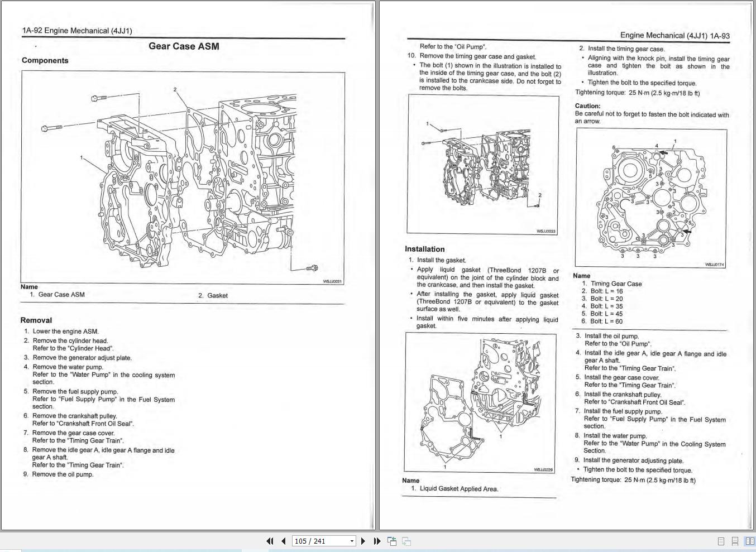
Task: Toggle the highlighted two-page facing view
Action: [749, 541]
